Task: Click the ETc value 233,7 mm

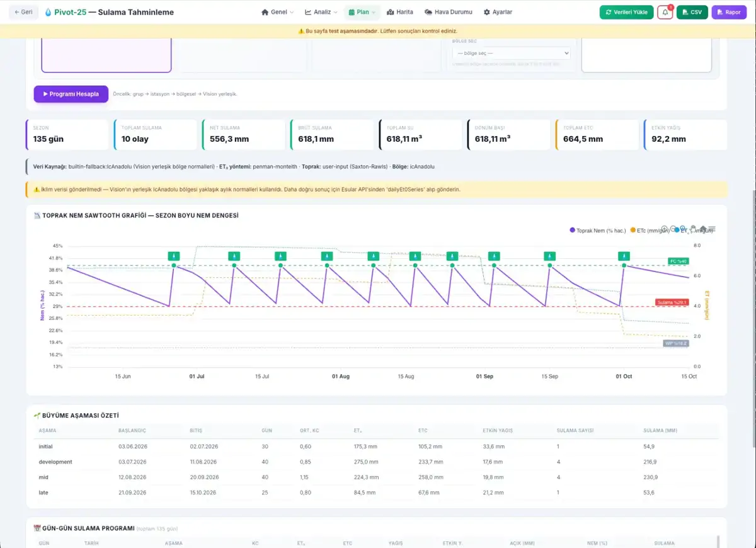Action: click(430, 462)
